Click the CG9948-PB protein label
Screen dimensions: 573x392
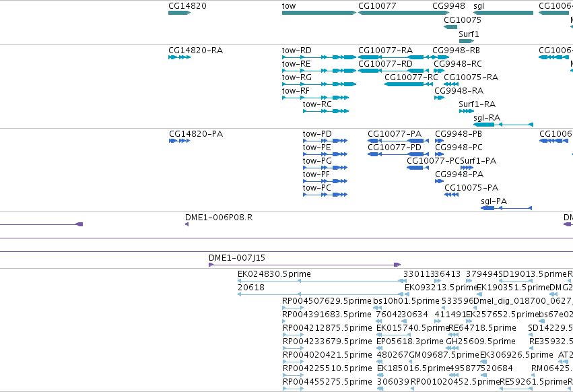tap(459, 134)
